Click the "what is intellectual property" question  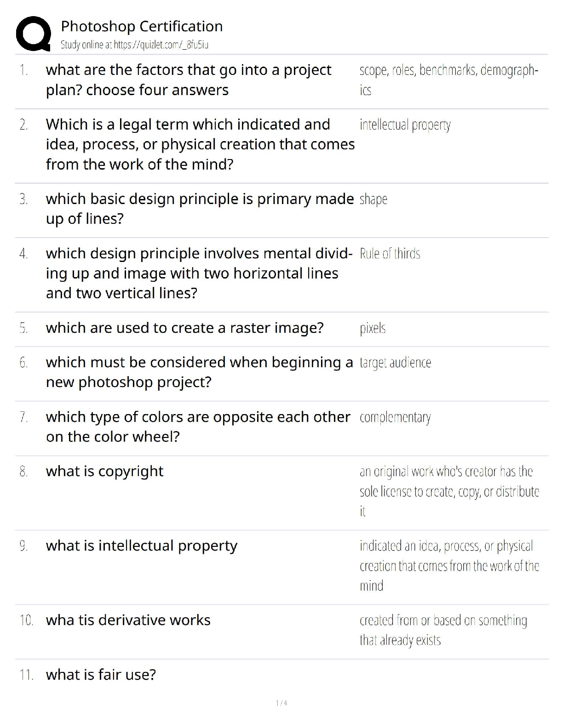pyautogui.click(x=141, y=546)
